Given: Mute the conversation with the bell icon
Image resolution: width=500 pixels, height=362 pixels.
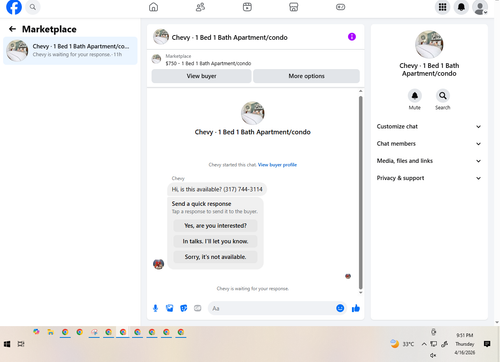Looking at the screenshot, I should point(415,96).
